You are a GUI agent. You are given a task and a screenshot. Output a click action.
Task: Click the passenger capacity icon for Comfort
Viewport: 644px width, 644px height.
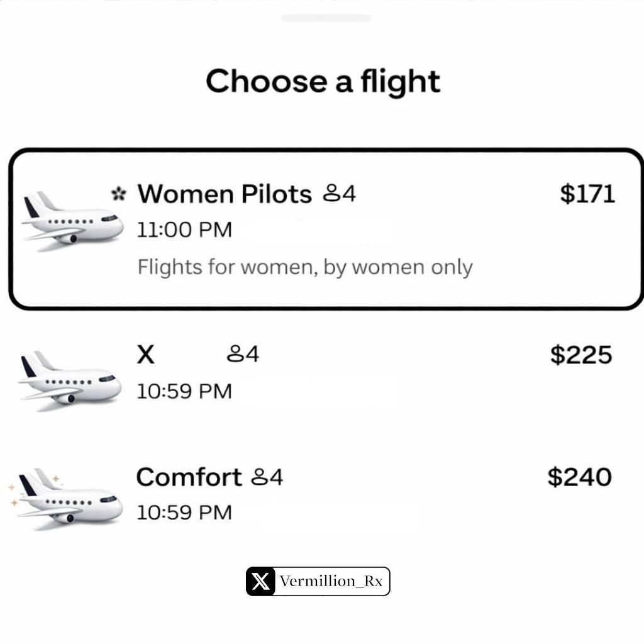tap(259, 477)
